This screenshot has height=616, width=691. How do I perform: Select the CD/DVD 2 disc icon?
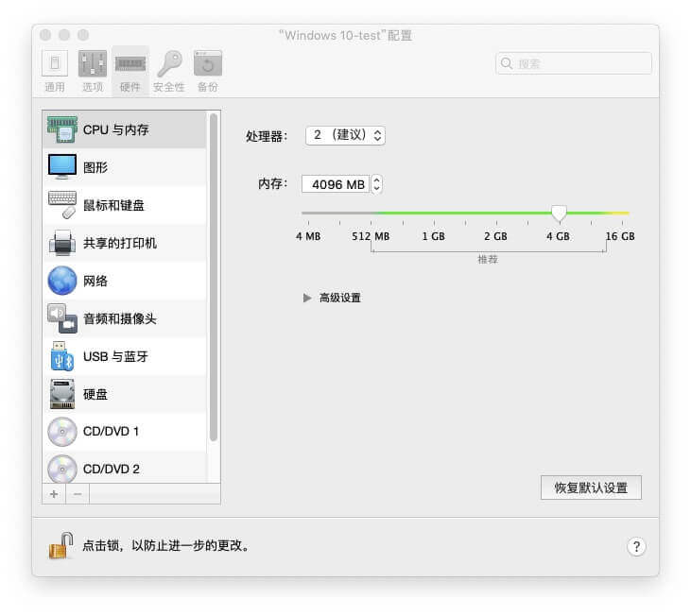tap(62, 469)
